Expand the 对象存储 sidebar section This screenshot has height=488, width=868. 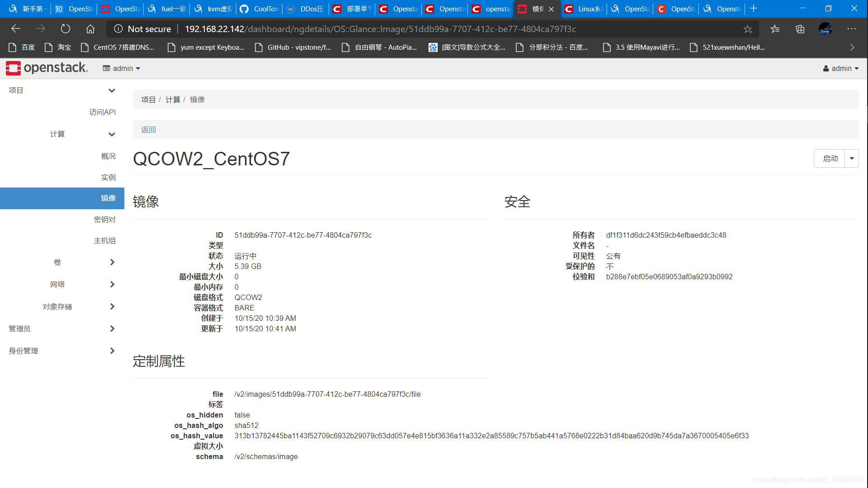tap(62, 306)
